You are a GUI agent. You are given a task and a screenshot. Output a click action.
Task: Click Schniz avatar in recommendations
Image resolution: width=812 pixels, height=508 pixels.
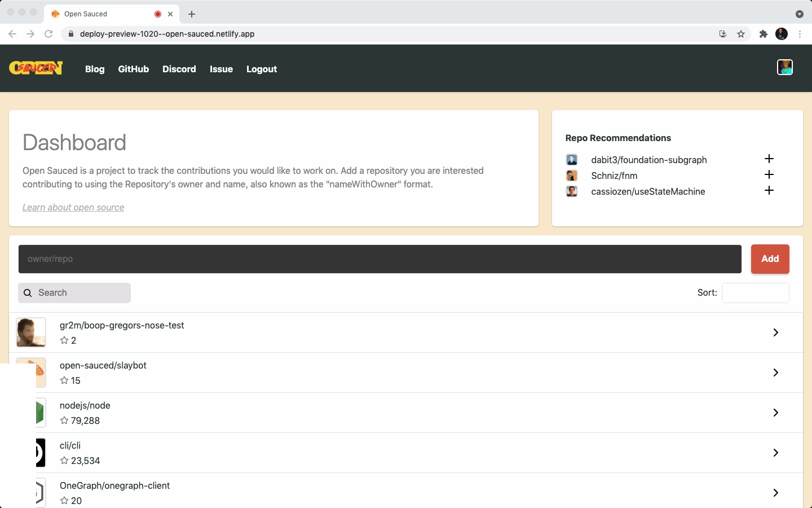(572, 176)
